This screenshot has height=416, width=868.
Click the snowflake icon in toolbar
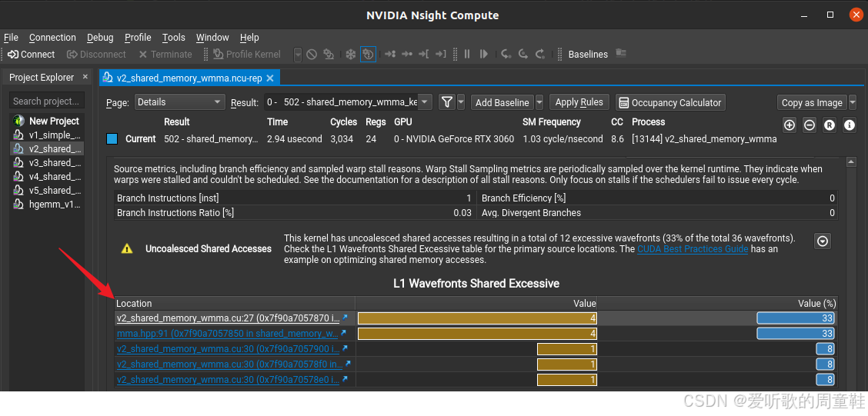pos(350,55)
